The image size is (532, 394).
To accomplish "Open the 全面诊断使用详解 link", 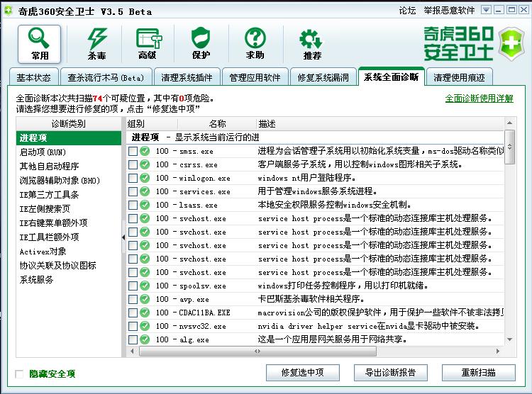I will [x=479, y=98].
